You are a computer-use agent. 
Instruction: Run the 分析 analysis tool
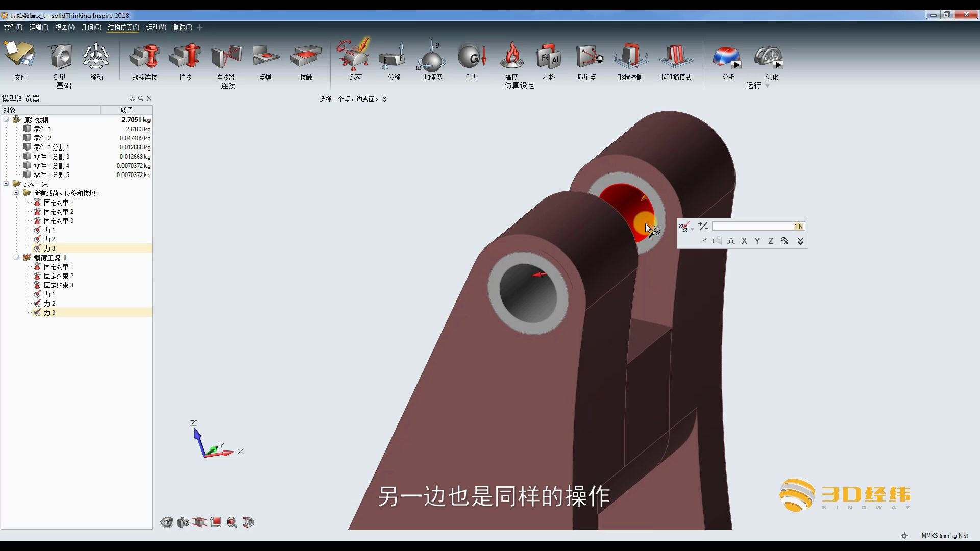[x=727, y=57]
